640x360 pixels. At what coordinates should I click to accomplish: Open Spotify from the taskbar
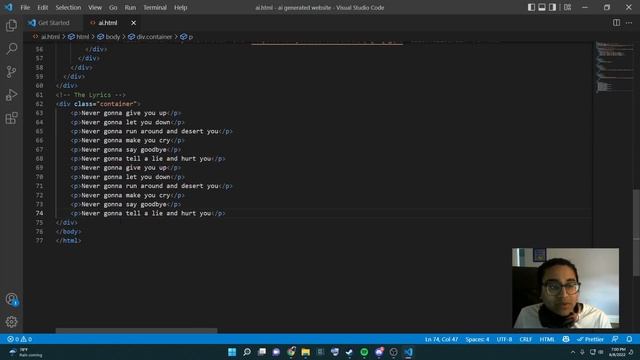[364, 352]
